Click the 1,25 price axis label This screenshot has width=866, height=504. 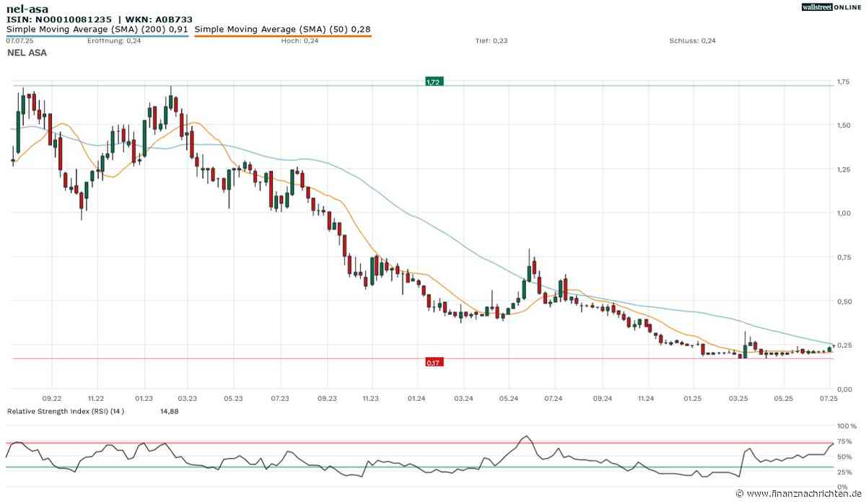[844, 169]
